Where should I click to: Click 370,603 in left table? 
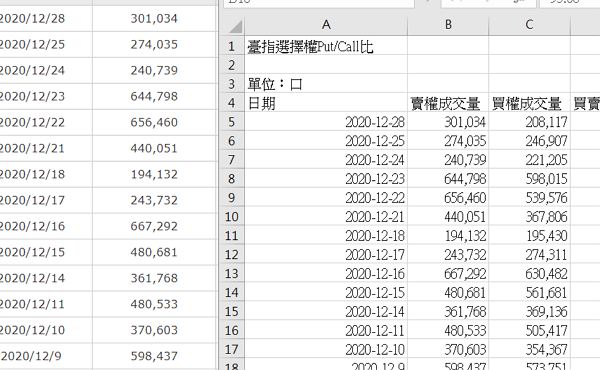point(154,330)
